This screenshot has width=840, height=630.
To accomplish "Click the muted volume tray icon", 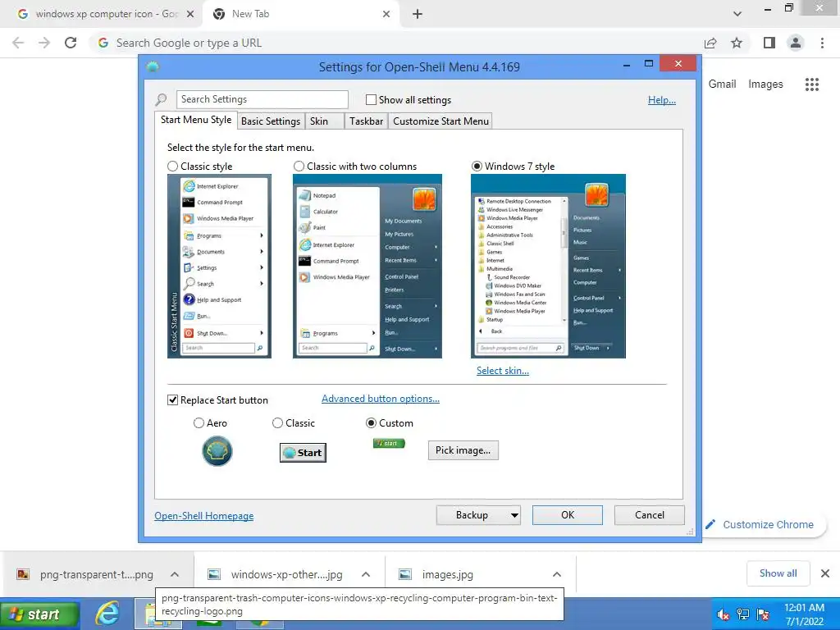I will [x=724, y=614].
